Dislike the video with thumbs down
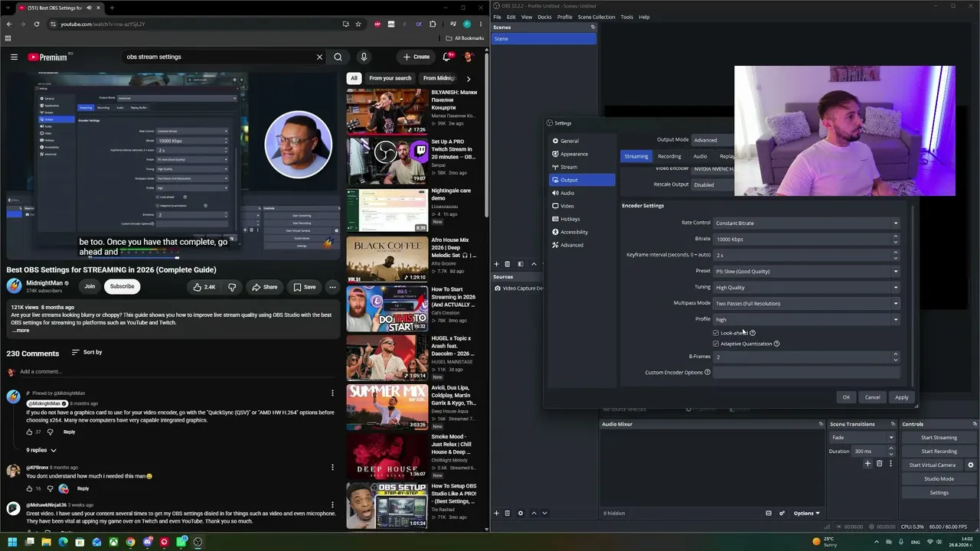 pyautogui.click(x=232, y=287)
